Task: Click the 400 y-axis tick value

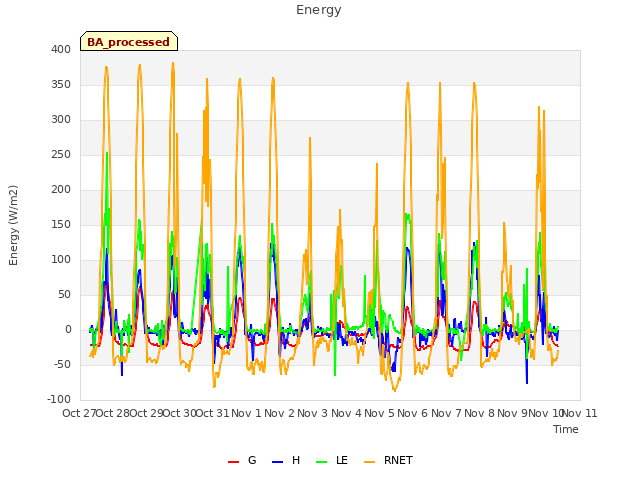Action: click(x=61, y=49)
